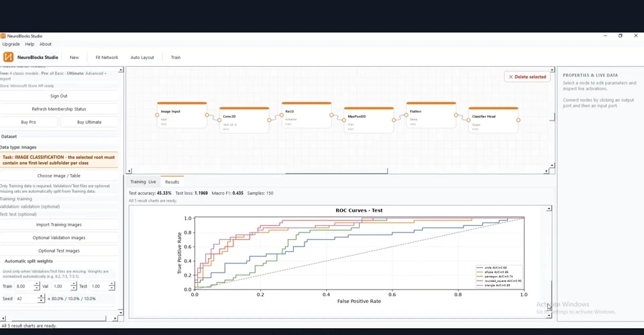Click New in the toolbar
Image resolution: width=644 pixels, height=335 pixels.
click(74, 58)
